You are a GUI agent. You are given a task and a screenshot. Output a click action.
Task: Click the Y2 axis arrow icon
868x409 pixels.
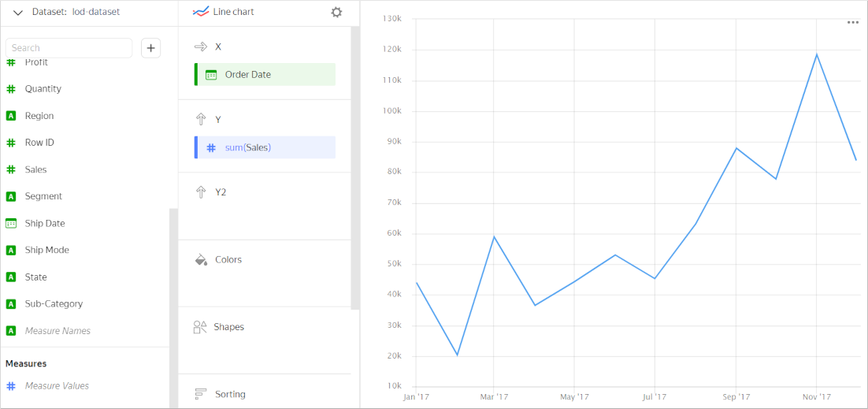[x=200, y=191]
